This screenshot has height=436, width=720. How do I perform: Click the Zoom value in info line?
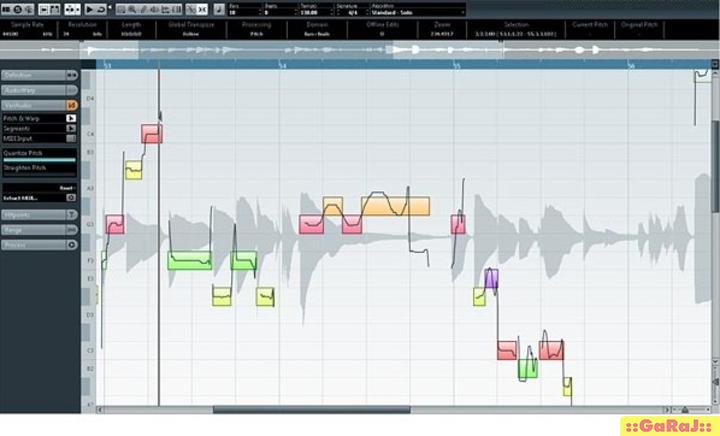pyautogui.click(x=442, y=34)
